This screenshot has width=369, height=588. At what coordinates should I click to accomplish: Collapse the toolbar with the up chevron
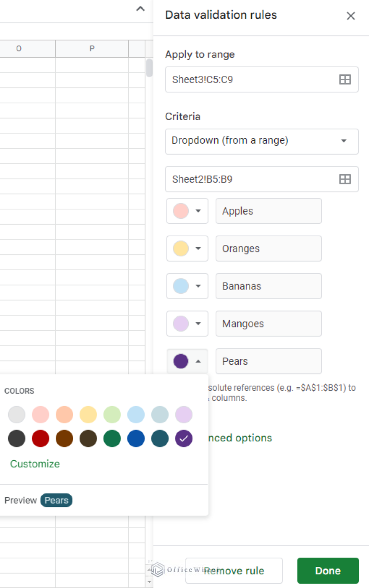pyautogui.click(x=140, y=9)
